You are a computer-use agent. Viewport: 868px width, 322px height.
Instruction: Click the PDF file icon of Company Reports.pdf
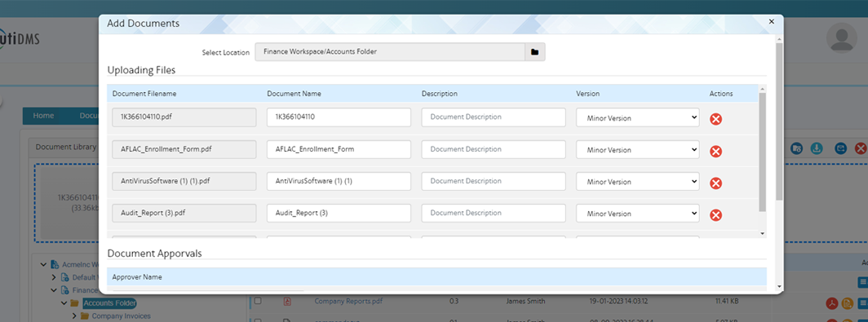pyautogui.click(x=287, y=302)
